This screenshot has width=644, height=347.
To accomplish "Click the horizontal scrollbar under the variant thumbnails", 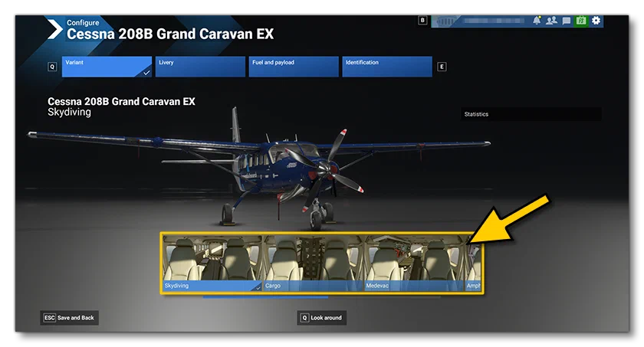I will tap(321, 297).
